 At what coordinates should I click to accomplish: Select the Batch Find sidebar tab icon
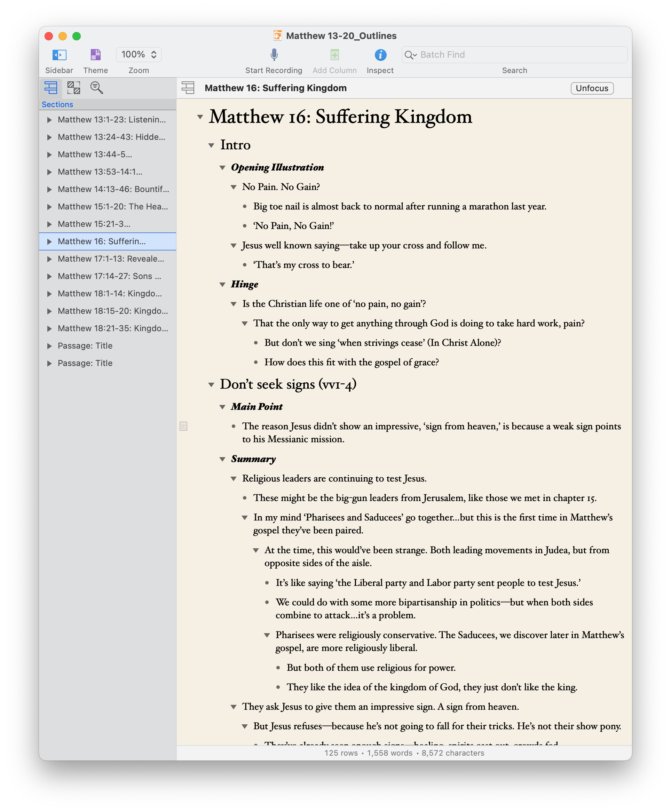[97, 88]
